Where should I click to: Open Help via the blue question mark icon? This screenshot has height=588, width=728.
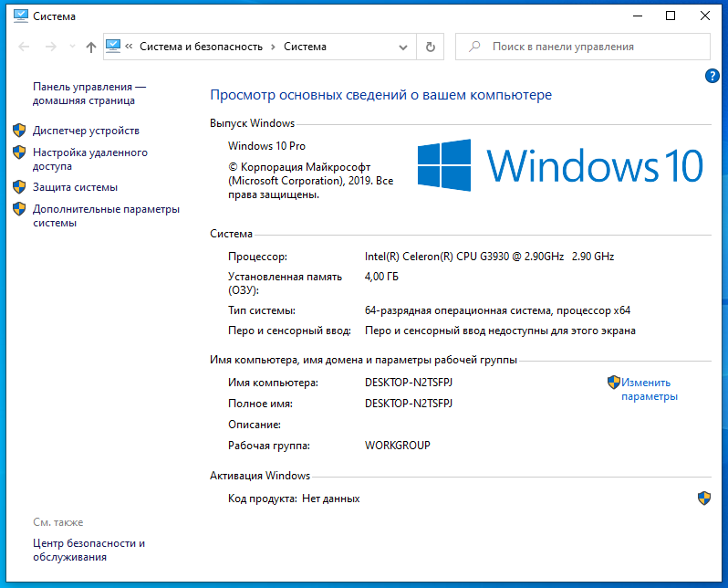pyautogui.click(x=712, y=77)
